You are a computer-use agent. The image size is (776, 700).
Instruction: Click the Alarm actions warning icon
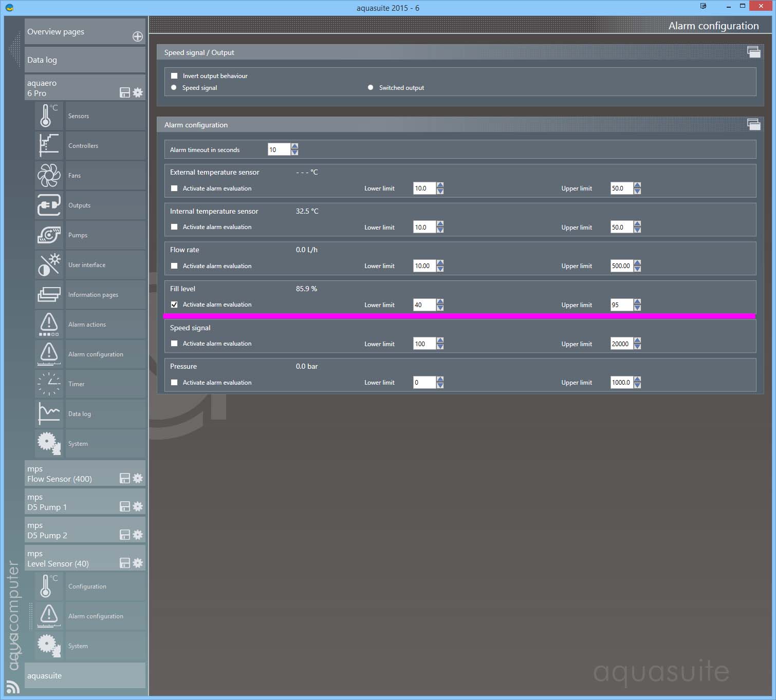point(49,325)
